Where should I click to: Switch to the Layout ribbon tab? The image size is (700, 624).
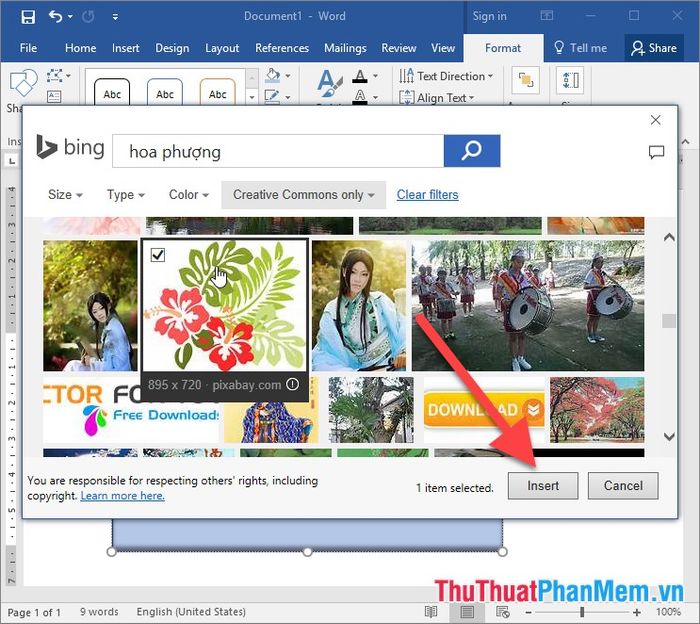point(222,48)
